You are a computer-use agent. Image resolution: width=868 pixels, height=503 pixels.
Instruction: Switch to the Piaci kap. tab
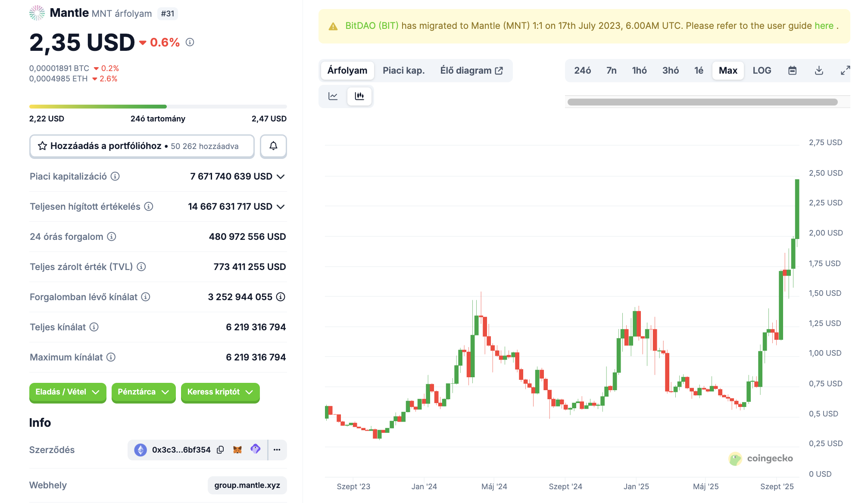coord(403,71)
